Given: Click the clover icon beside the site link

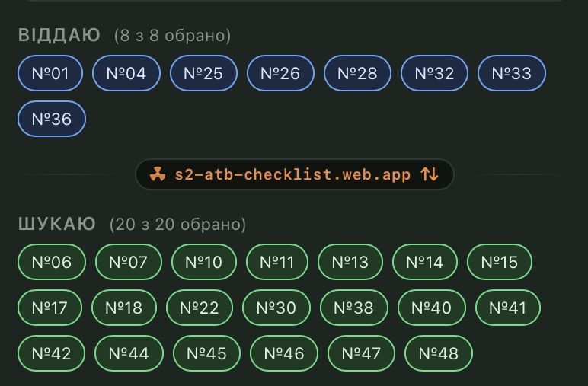Looking at the screenshot, I should pyautogui.click(x=157, y=174).
